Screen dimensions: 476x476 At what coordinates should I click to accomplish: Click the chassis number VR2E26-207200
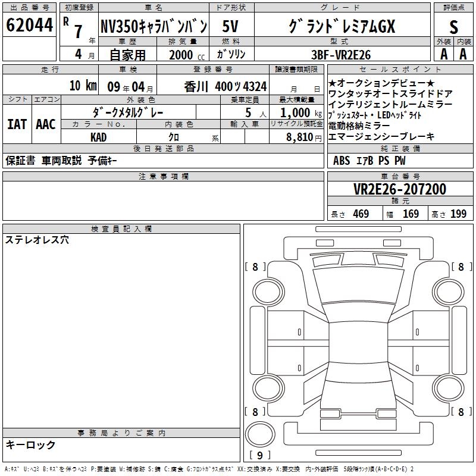click(x=399, y=189)
